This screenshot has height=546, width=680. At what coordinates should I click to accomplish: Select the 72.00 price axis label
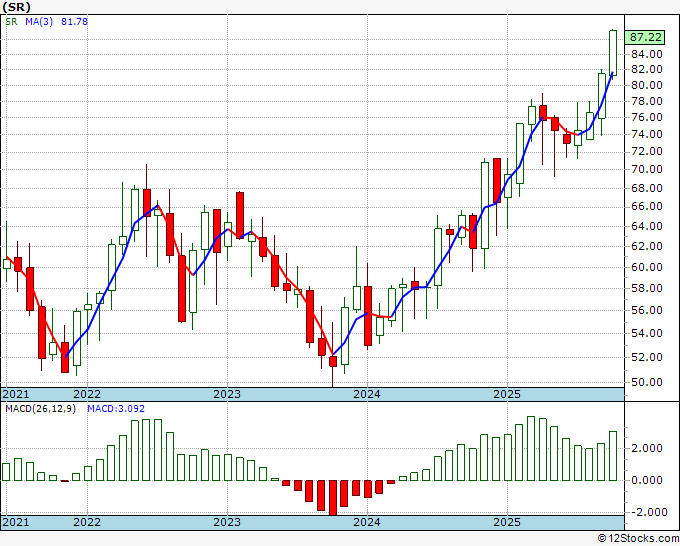point(646,151)
